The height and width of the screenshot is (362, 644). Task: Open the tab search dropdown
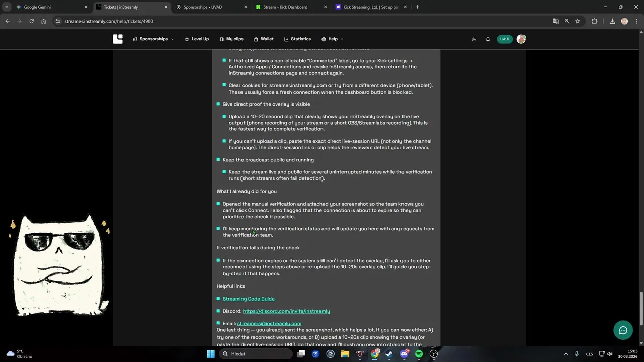[x=6, y=7]
